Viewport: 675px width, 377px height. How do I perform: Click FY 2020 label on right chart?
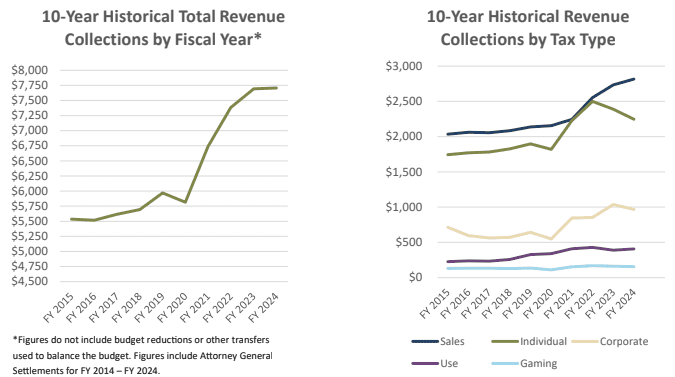coord(539,303)
